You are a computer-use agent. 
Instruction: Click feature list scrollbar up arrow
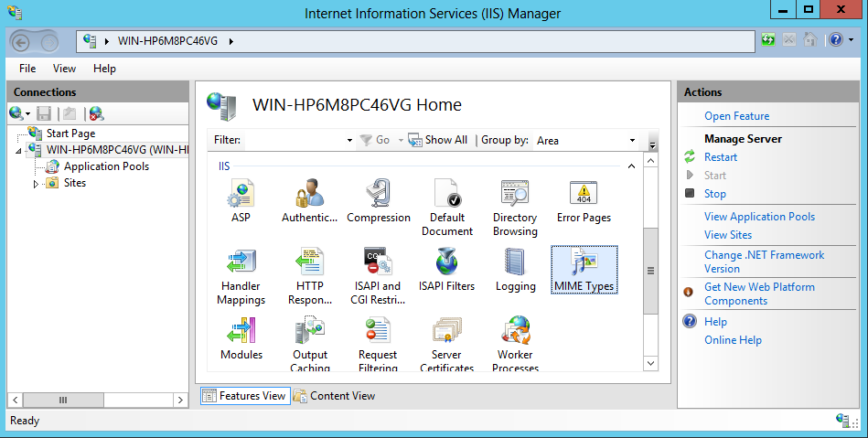(x=651, y=161)
